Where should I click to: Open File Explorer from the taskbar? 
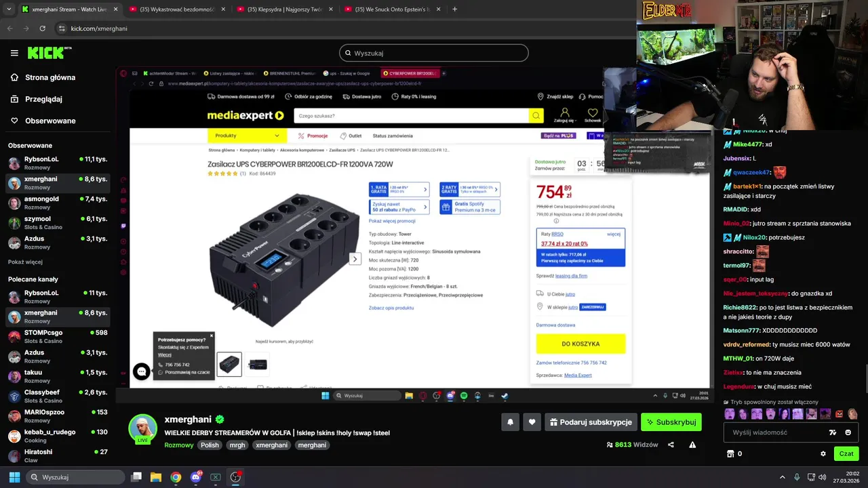[x=156, y=477]
